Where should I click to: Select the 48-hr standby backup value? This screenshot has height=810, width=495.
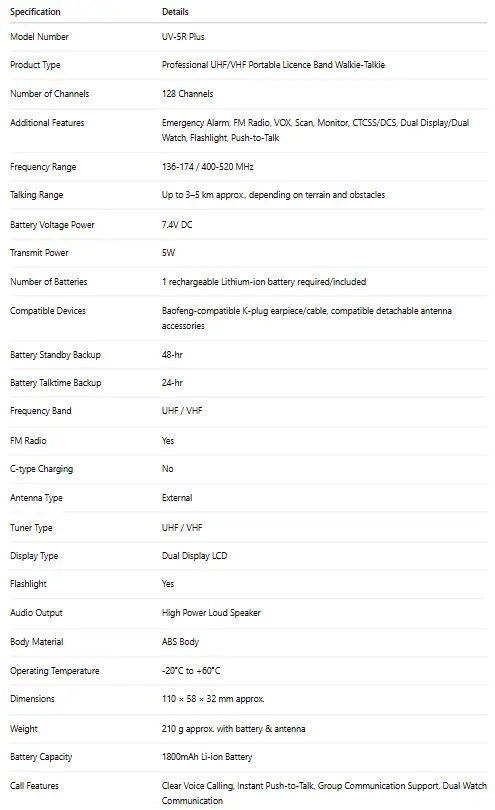click(x=172, y=355)
